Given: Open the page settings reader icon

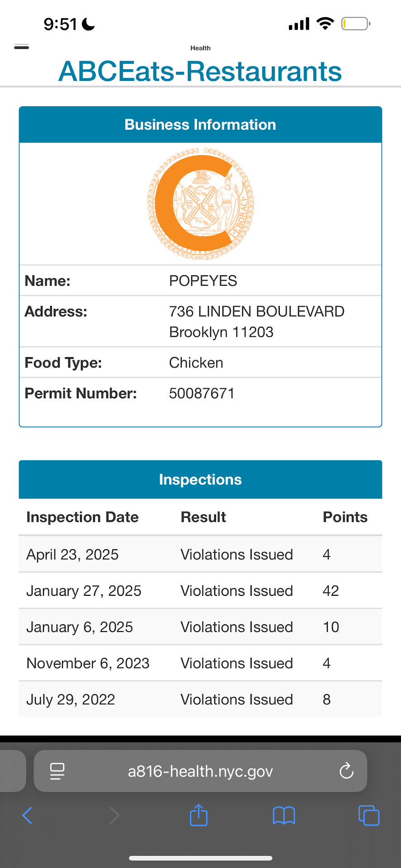Looking at the screenshot, I should pos(57,771).
